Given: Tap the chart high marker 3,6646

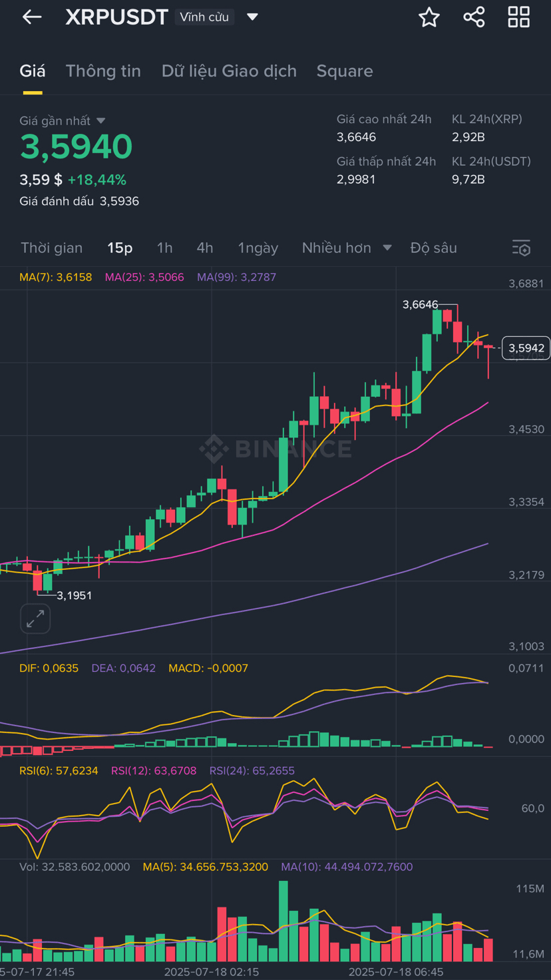Looking at the screenshot, I should 421,305.
